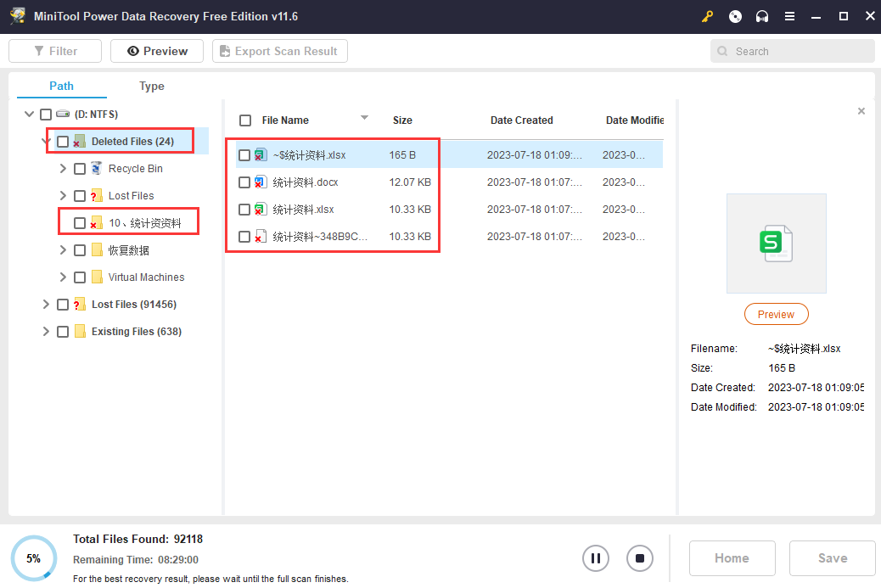881x588 pixels.
Task: Sort by the Date Created column header
Action: pos(521,120)
